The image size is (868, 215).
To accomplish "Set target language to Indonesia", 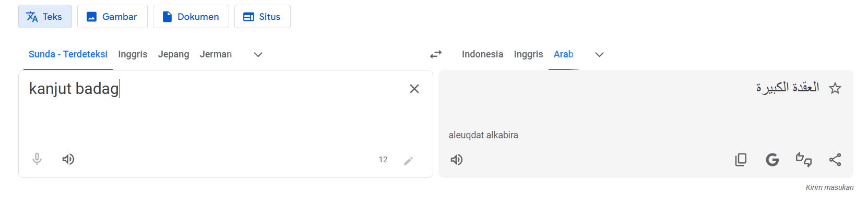I will (482, 54).
